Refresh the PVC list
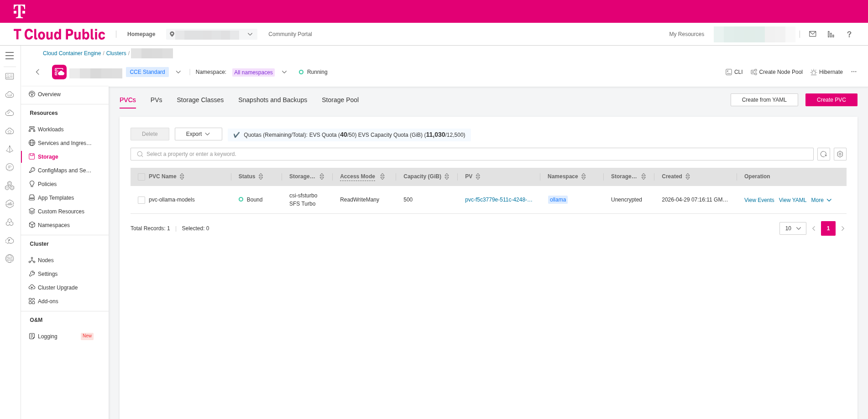The height and width of the screenshot is (419, 868). coord(824,154)
